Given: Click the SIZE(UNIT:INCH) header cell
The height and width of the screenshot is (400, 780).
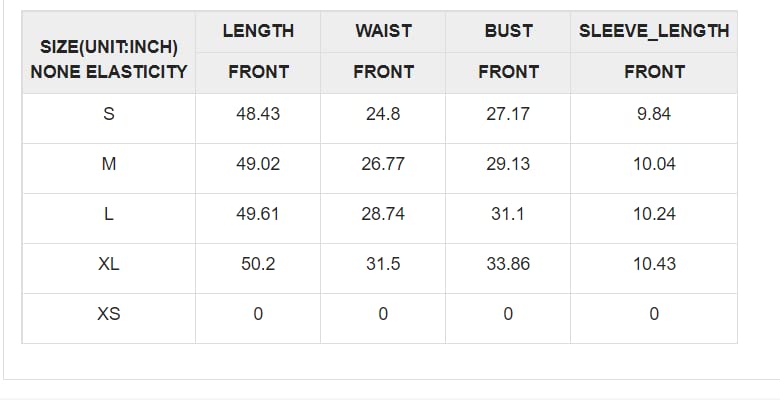Looking at the screenshot, I should point(109,47).
